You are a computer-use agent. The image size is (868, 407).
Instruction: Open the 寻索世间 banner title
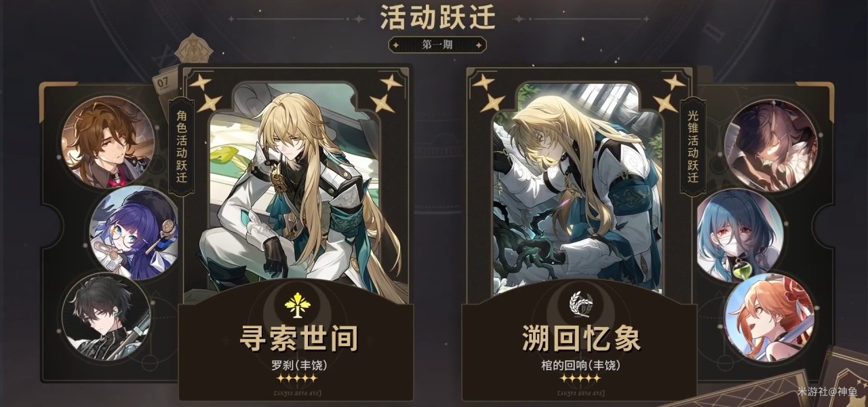[298, 338]
